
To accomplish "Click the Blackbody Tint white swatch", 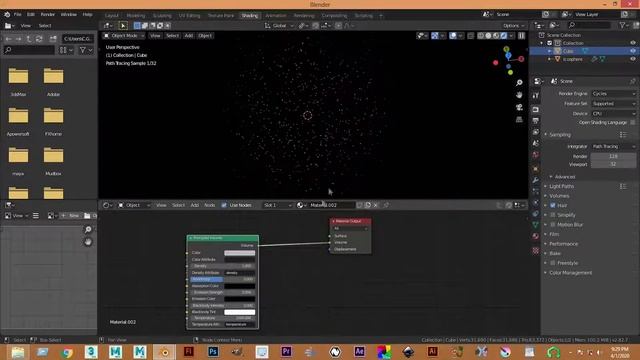I will pos(240,312).
